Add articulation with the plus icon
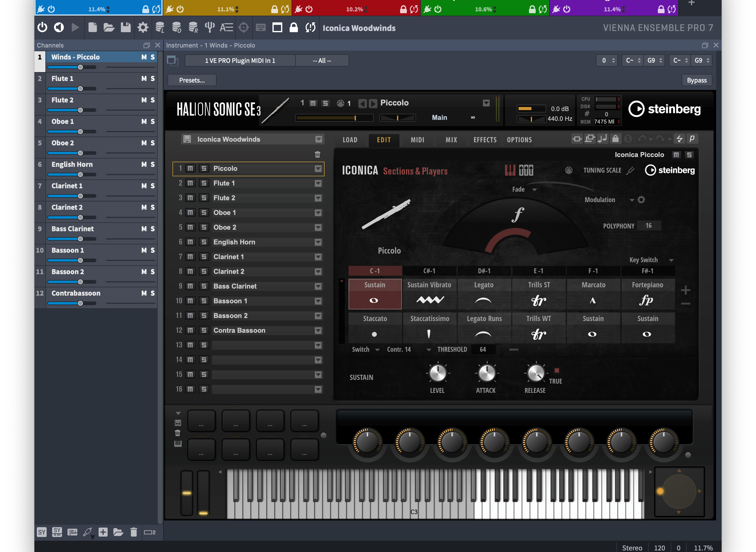756x552 pixels. click(x=685, y=290)
